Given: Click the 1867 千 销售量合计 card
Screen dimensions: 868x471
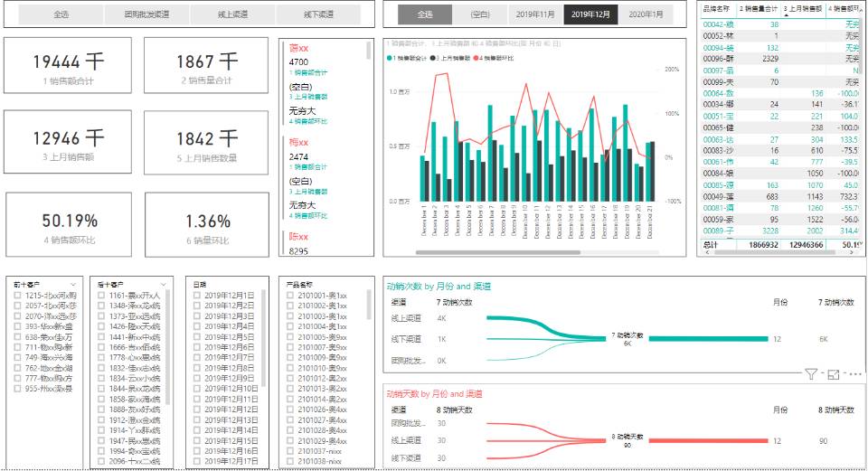Looking at the screenshot, I should point(206,65).
